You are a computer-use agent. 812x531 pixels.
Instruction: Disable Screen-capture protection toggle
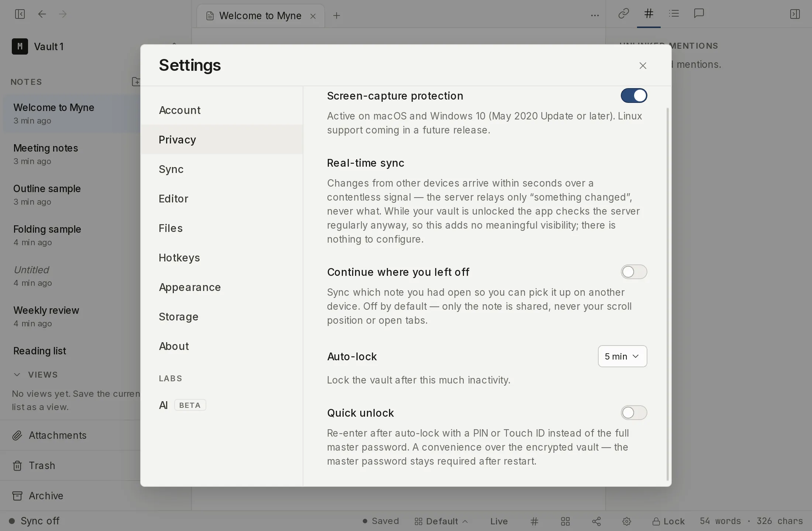click(634, 96)
